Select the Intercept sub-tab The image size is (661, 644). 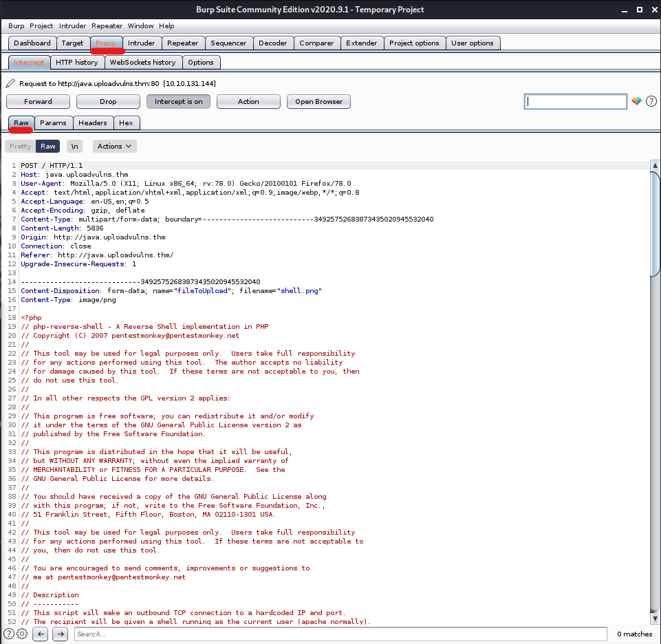[x=29, y=63]
